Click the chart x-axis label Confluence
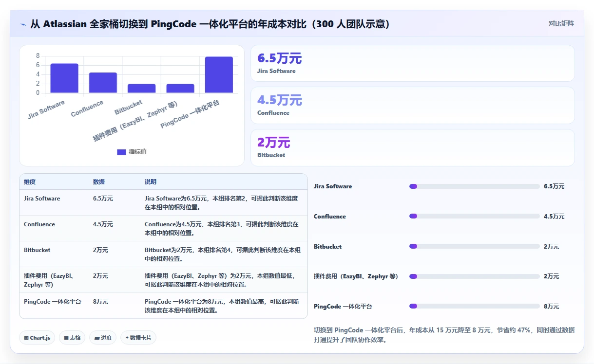Screen dimensions: 594x364 87,109
